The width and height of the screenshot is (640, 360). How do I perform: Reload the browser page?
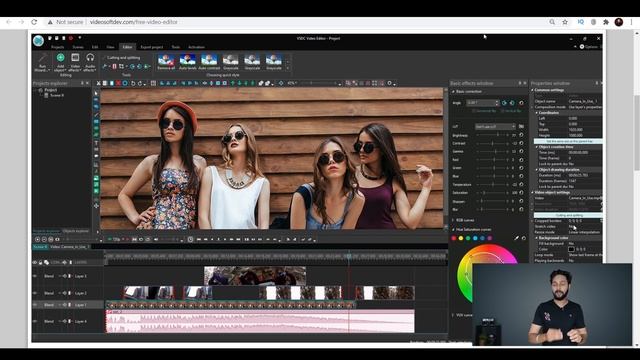pos(34,22)
